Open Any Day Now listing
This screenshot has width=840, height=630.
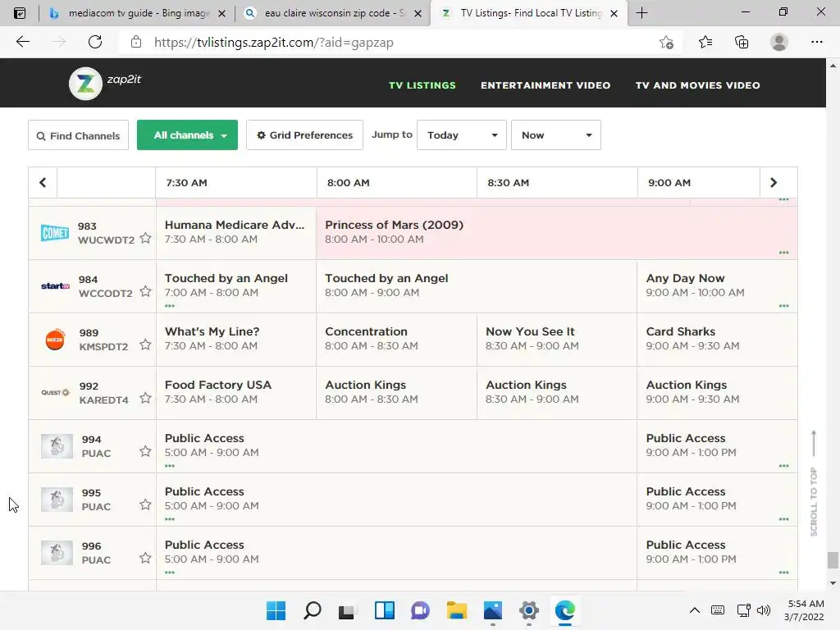[x=717, y=286]
